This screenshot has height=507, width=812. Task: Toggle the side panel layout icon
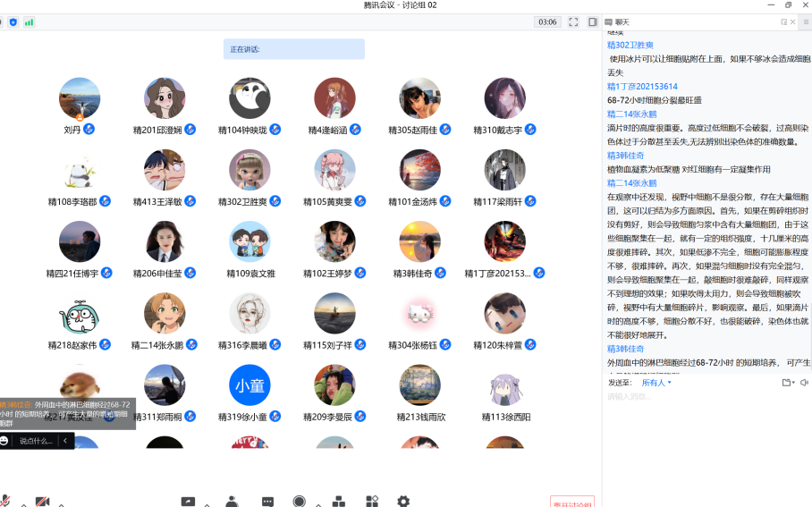593,21
